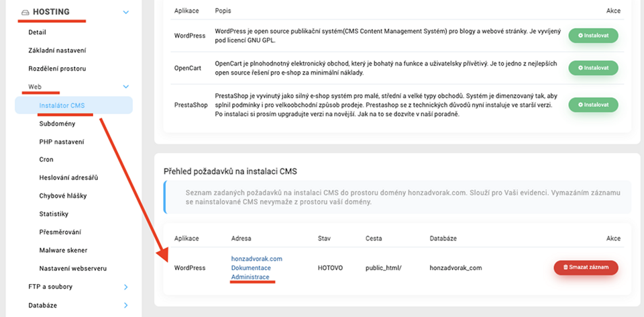644x317 pixels.
Task: Open Databáze section in sidebar
Action: coord(43,306)
